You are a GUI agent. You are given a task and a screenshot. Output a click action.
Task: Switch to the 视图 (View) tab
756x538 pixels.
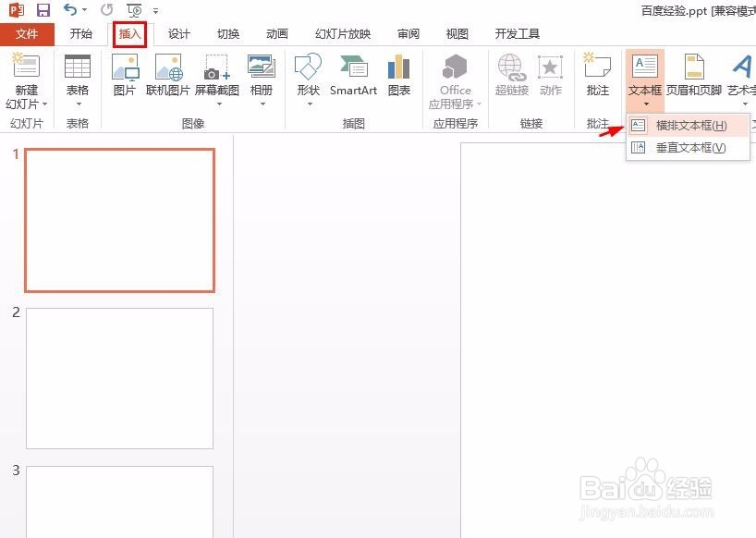[457, 34]
